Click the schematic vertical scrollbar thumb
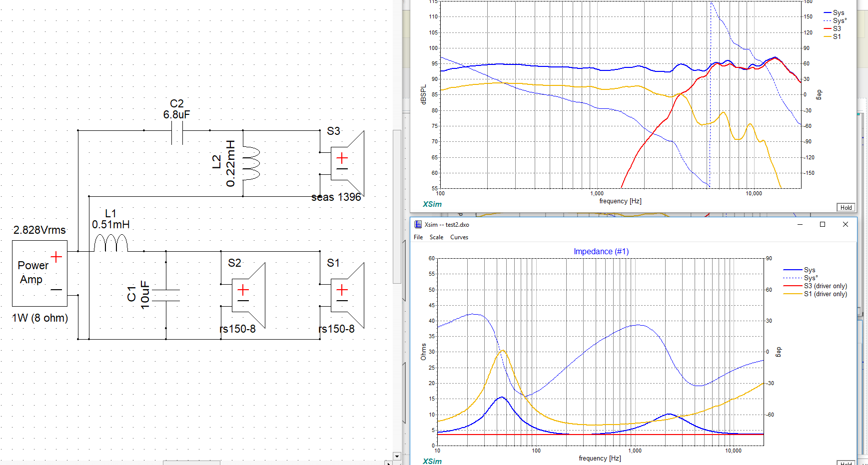This screenshot has height=465, width=868. (x=397, y=206)
